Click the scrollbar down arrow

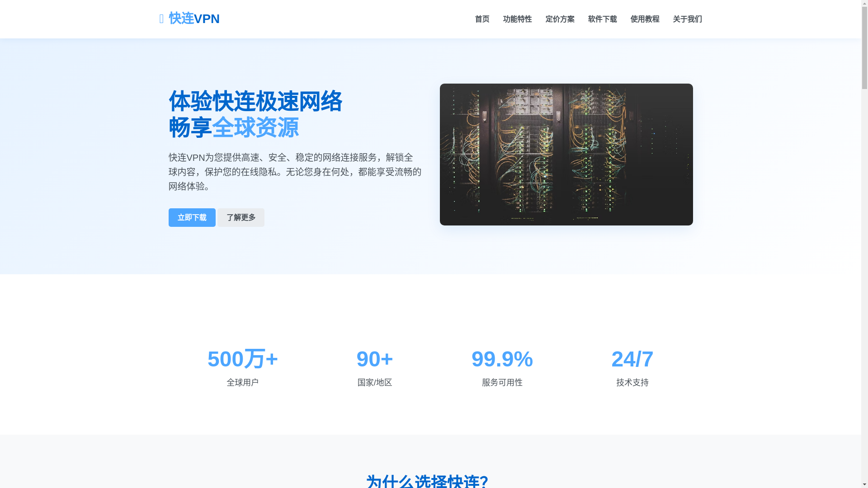point(864,485)
